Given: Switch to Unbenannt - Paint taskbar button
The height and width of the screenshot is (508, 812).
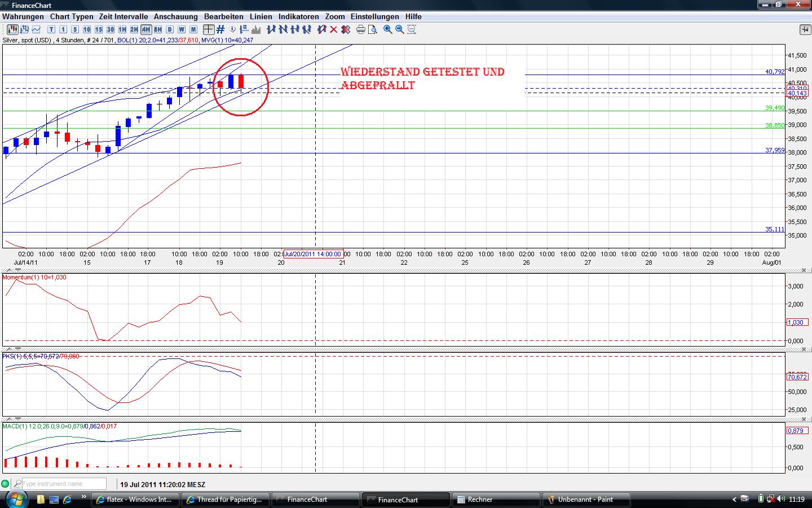Looking at the screenshot, I should [x=586, y=500].
